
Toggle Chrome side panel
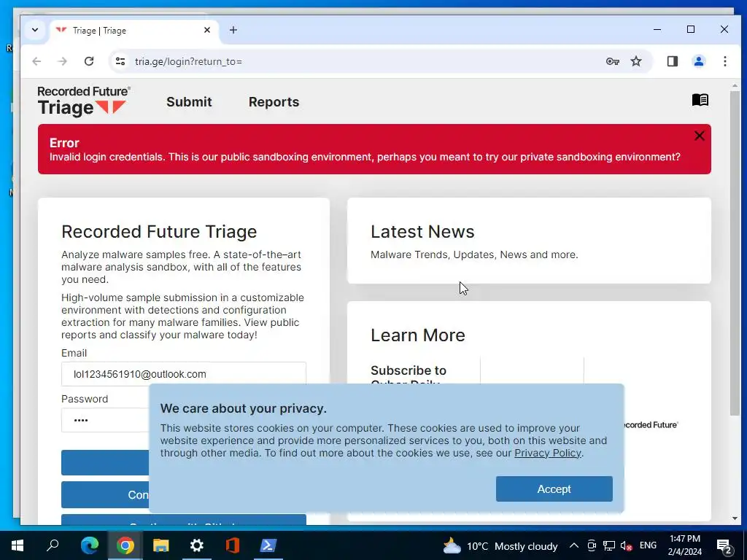coord(672,61)
